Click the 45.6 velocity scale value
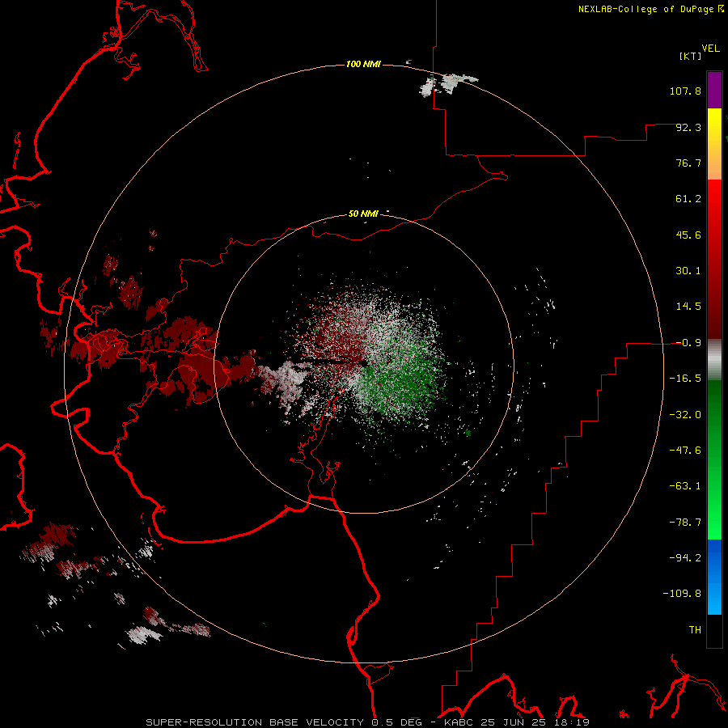Screen dimensions: 728x728 pyautogui.click(x=688, y=235)
